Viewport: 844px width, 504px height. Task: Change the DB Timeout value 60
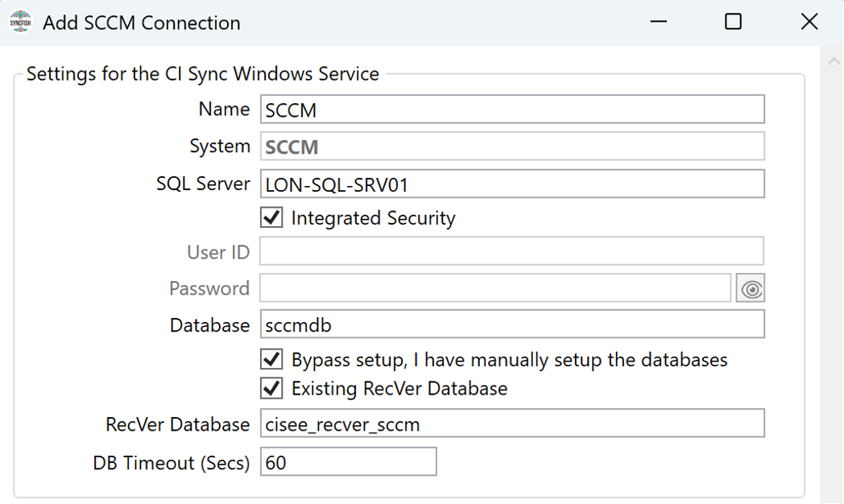point(348,462)
